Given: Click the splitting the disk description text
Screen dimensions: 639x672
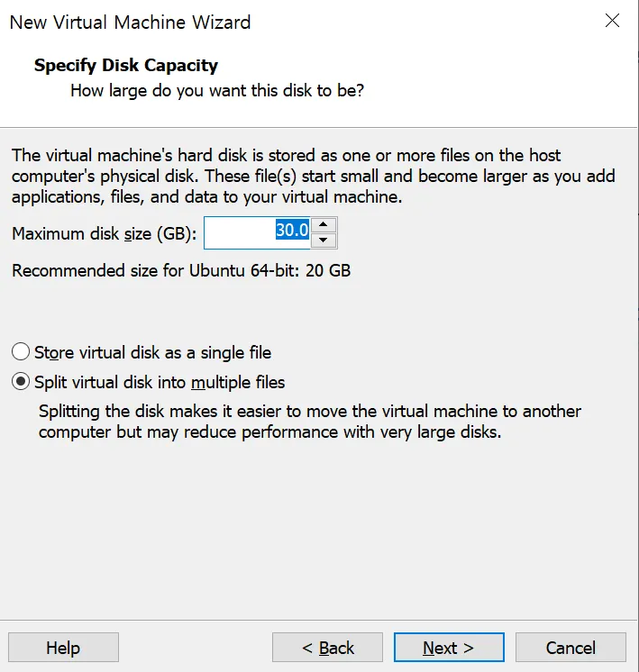Looking at the screenshot, I should [x=309, y=422].
